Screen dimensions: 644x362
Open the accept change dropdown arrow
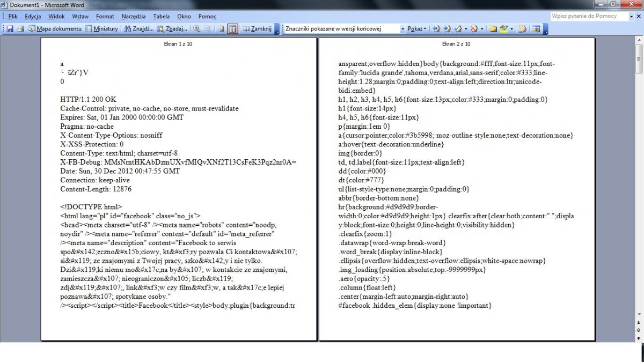466,28
